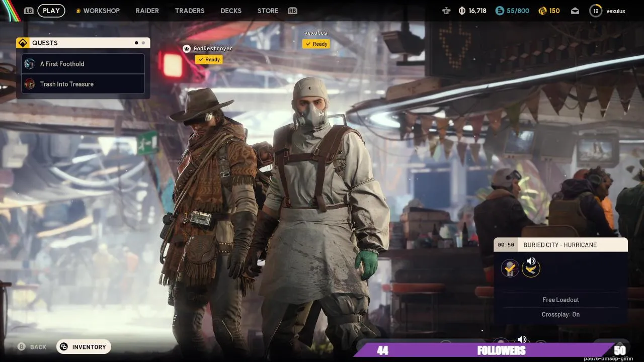Image resolution: width=644 pixels, height=362 pixels.
Task: Click the vexulus name above the masked raider
Action: (315, 33)
